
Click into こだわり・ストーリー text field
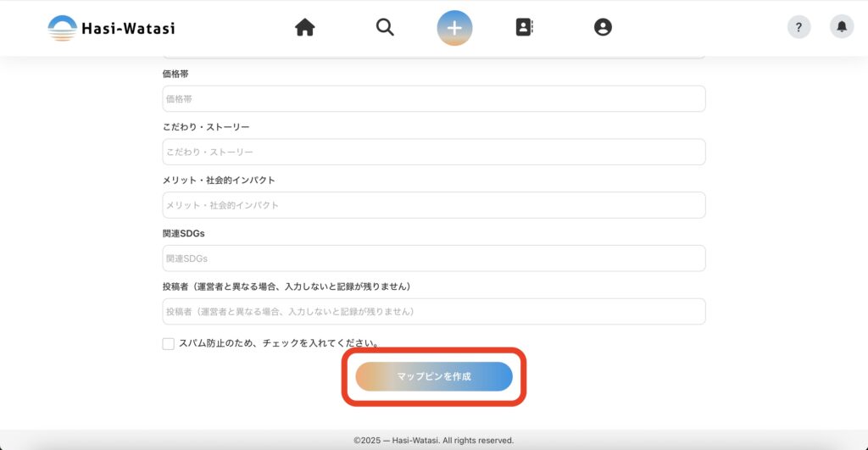433,152
